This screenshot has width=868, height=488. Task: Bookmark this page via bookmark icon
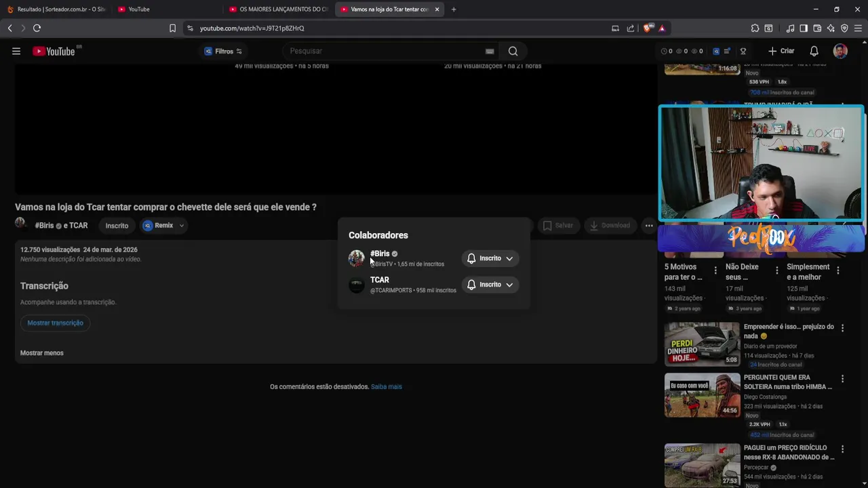pos(172,28)
